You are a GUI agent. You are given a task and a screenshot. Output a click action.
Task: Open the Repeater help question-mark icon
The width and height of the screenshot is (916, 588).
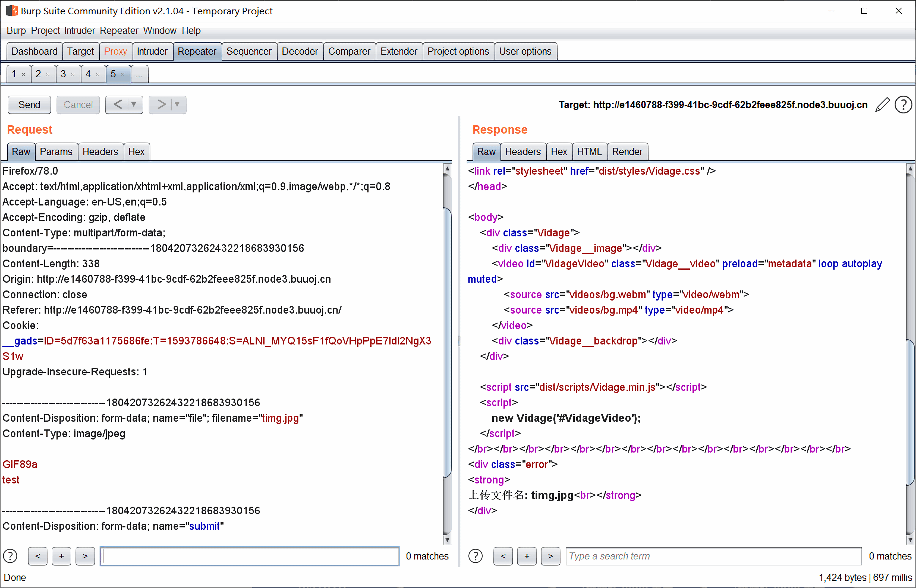(904, 105)
